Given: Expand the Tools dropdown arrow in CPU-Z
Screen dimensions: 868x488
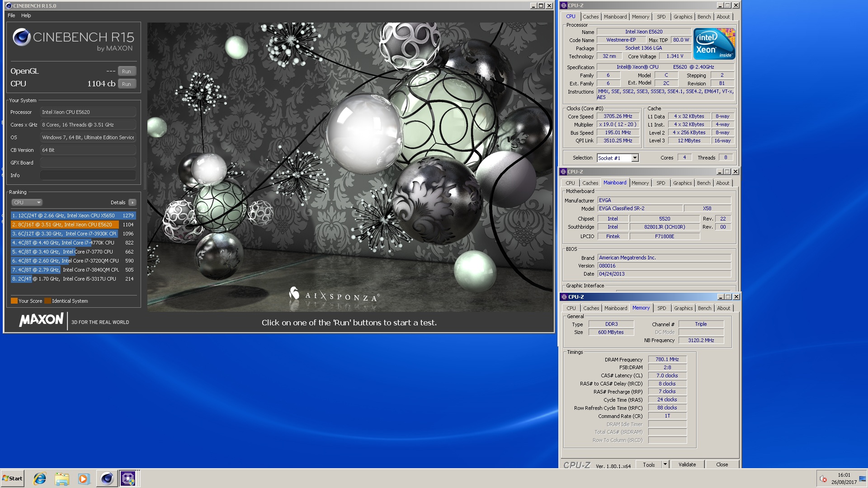Looking at the screenshot, I should [x=665, y=465].
